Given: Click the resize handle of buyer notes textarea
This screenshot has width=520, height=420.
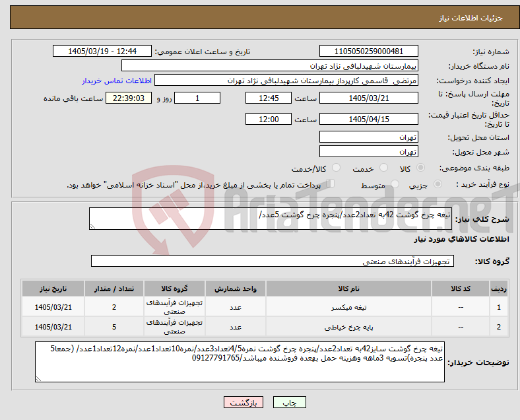Looking at the screenshot, I should [x=38, y=378].
